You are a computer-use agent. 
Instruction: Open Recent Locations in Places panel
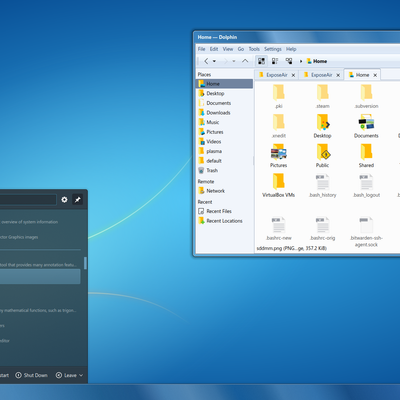(224, 221)
